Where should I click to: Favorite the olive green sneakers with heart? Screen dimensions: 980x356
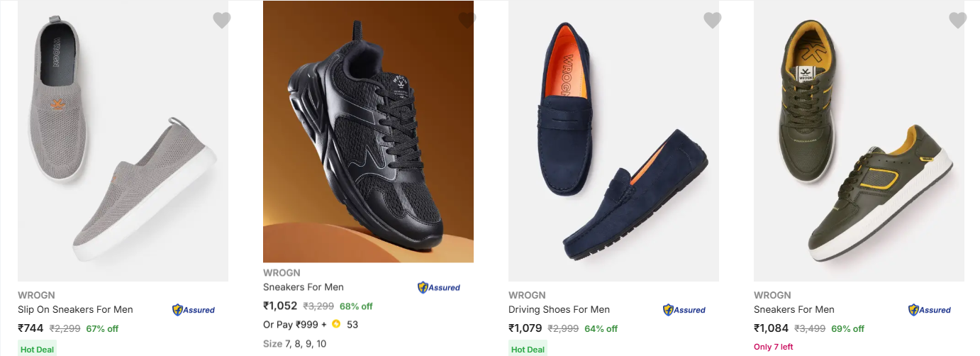958,21
